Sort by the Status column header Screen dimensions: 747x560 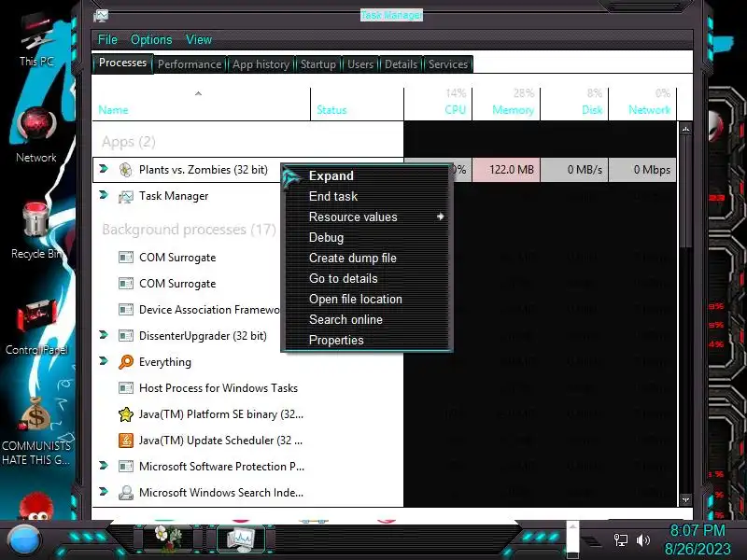click(357, 104)
